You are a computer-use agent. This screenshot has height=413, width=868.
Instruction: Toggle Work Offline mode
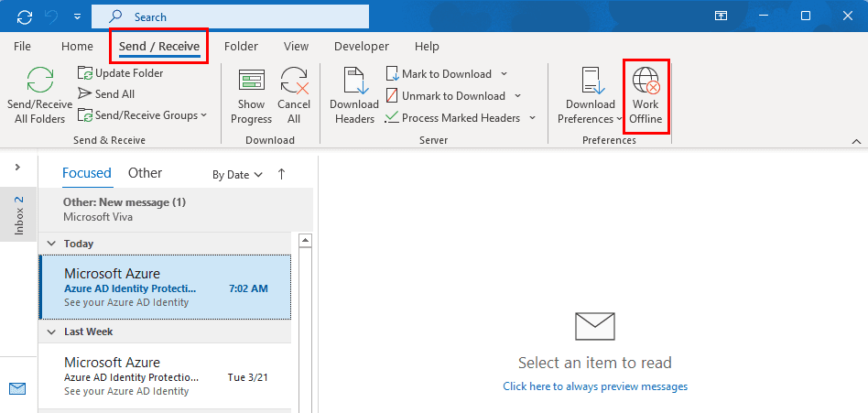point(646,96)
